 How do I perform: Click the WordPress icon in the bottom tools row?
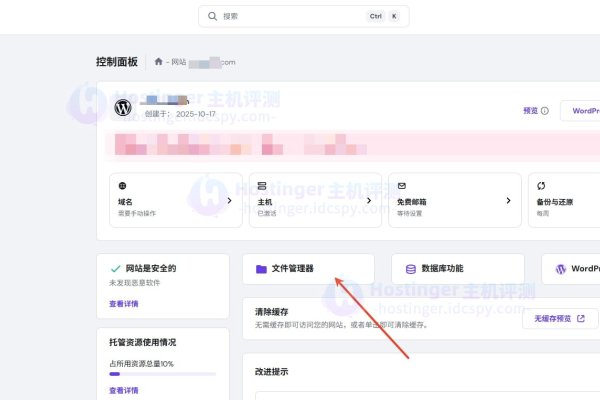click(x=561, y=269)
